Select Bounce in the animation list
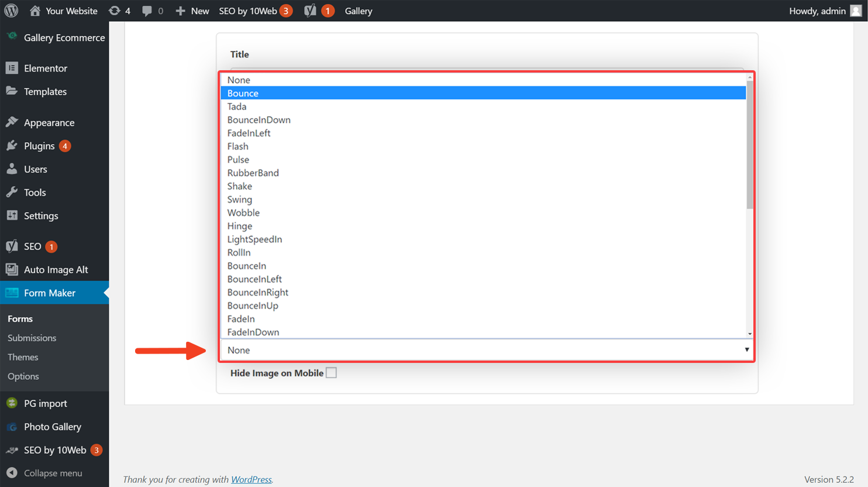 (x=483, y=93)
